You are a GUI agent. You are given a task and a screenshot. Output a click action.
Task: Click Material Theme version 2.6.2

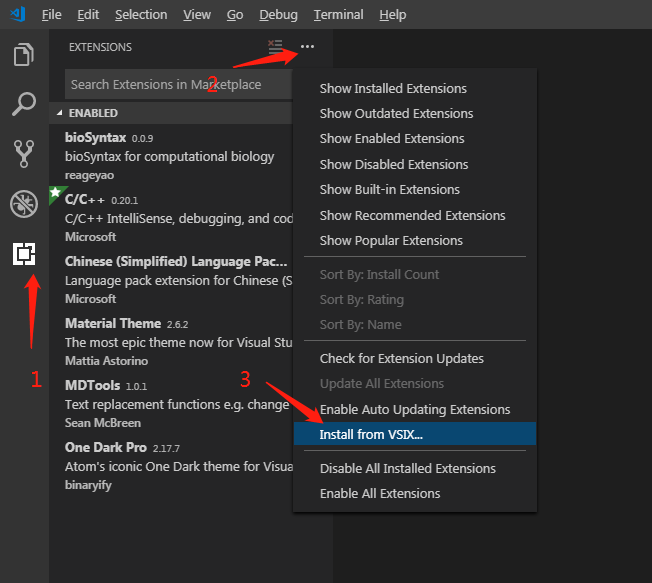coord(178,324)
